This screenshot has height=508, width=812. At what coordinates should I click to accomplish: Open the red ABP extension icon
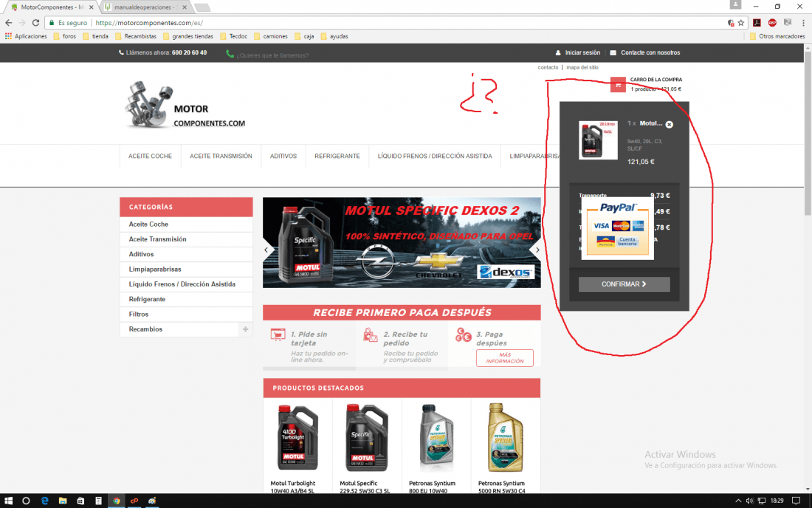[x=772, y=23]
